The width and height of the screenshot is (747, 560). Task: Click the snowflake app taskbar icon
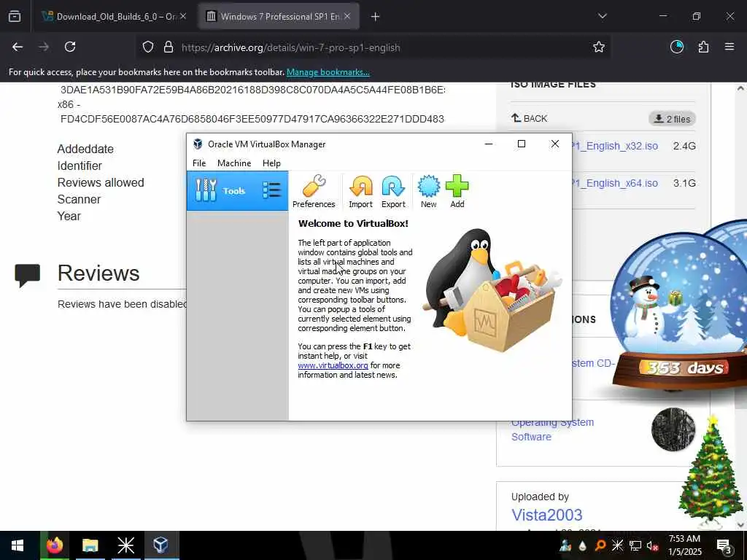(125, 545)
